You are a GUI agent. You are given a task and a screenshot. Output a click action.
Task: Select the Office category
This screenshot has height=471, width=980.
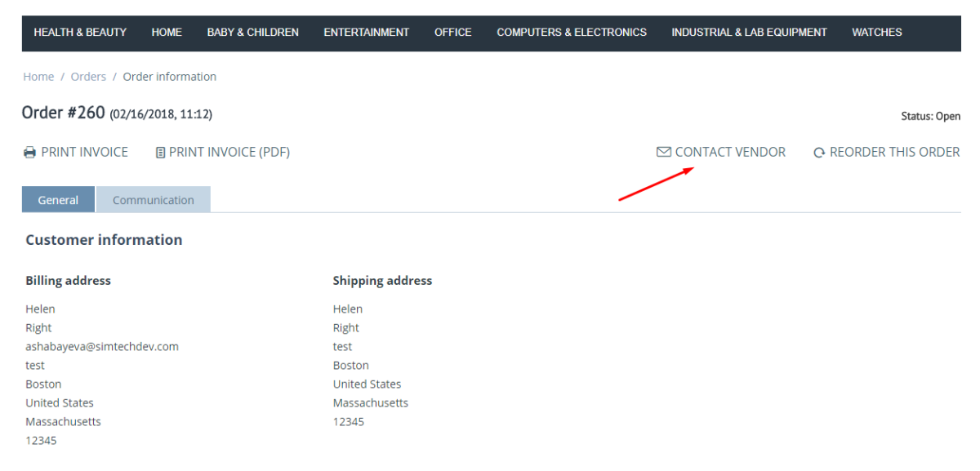pos(453,33)
